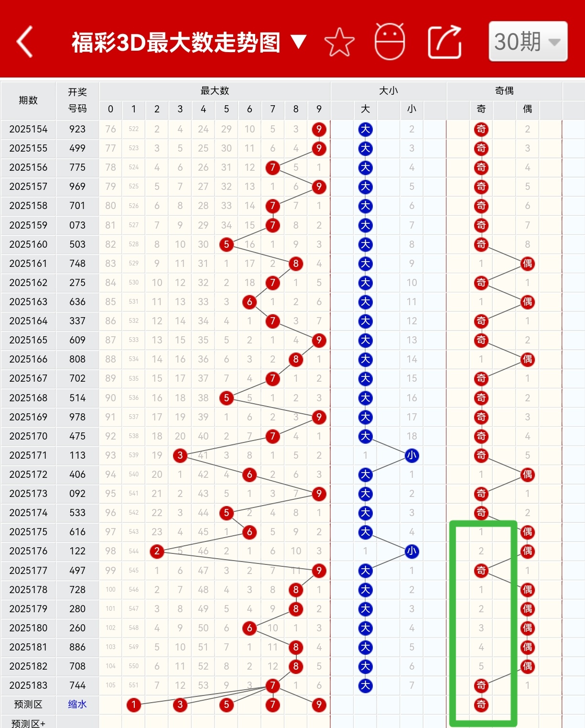Click the red 7 ball in row 2025183
This screenshot has width=585, height=728.
click(x=272, y=685)
